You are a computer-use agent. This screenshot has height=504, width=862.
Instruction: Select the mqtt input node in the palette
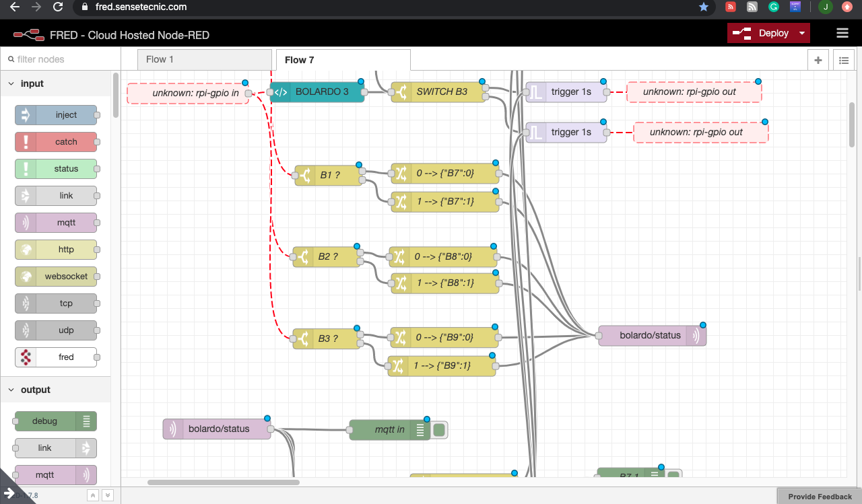tap(56, 222)
